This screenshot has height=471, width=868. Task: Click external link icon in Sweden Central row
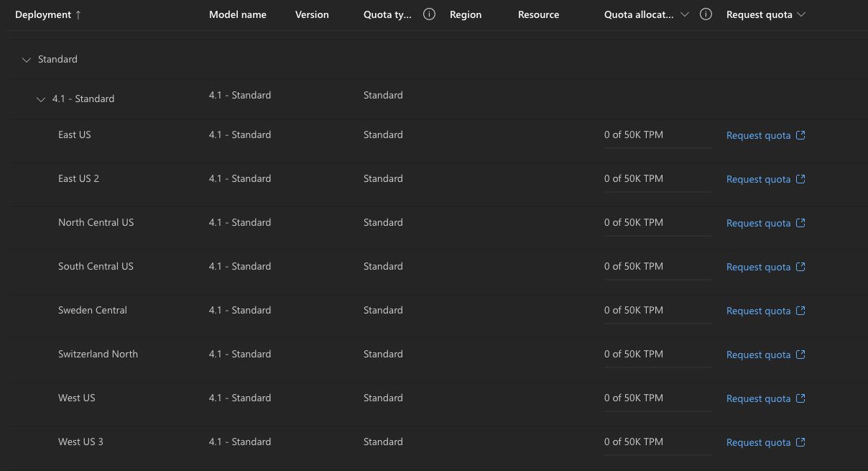coord(801,311)
